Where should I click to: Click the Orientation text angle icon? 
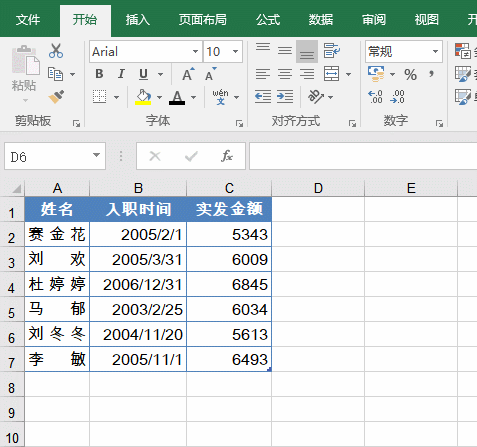click(316, 97)
